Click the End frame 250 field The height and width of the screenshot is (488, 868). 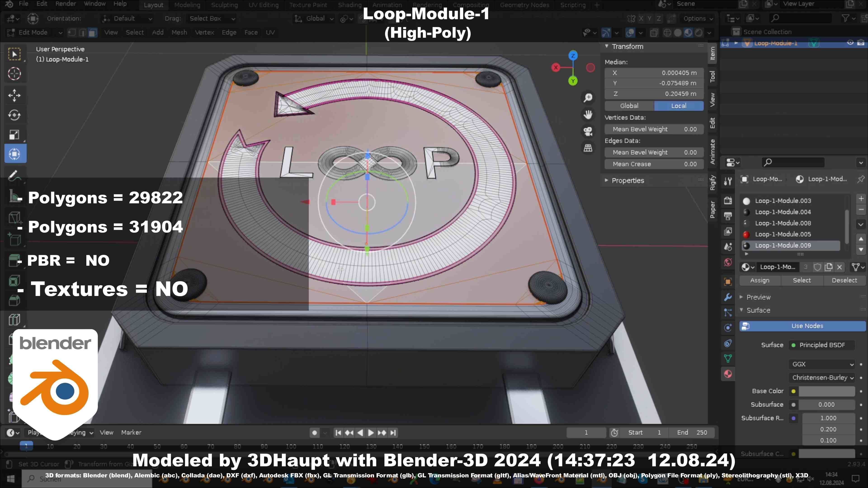click(x=692, y=433)
